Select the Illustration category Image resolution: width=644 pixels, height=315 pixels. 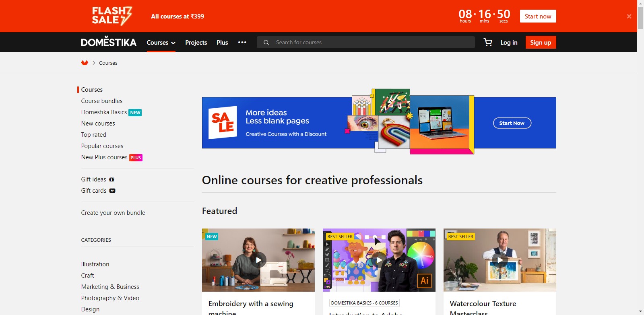tap(95, 264)
